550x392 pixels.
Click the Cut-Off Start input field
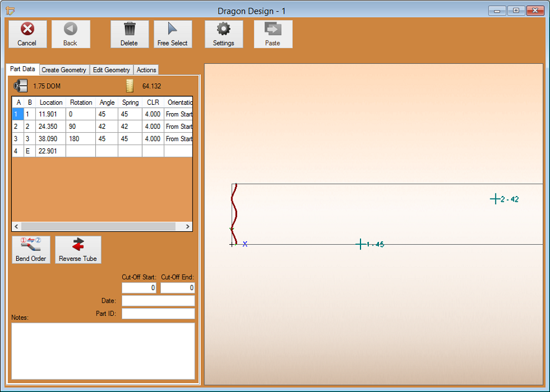(139, 288)
